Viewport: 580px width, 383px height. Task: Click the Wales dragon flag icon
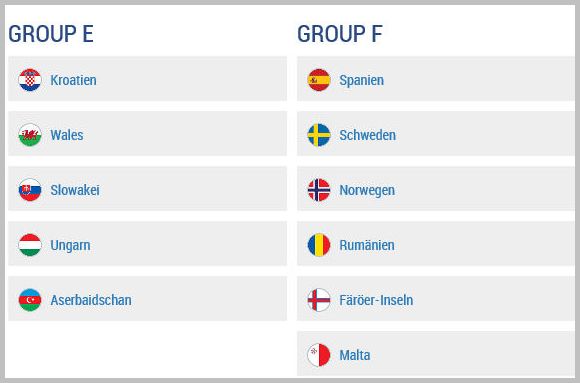(30, 135)
